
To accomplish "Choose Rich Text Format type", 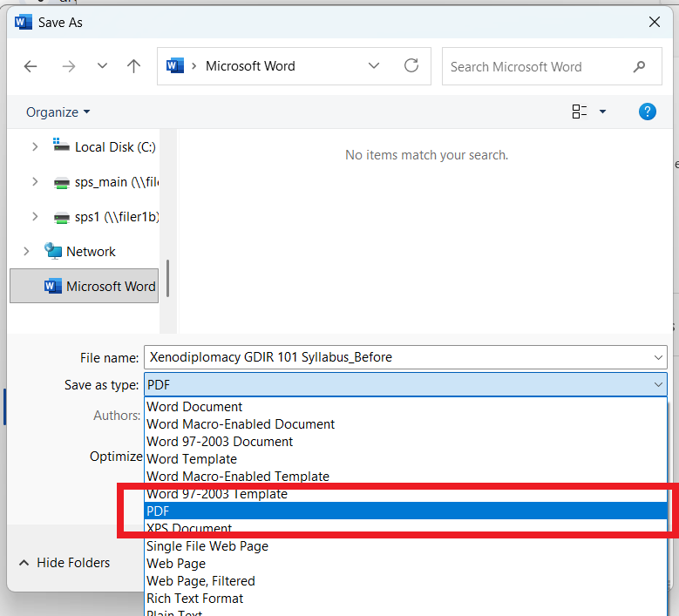I will click(x=405, y=599).
